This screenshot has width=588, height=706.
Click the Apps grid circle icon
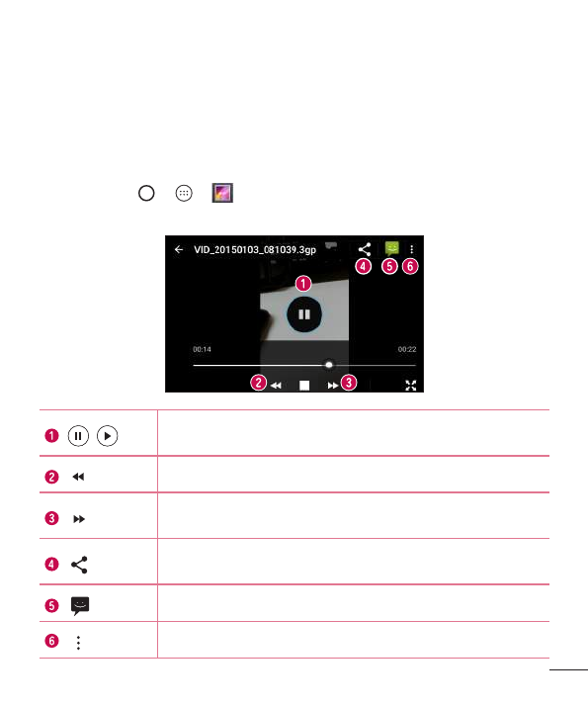point(184,193)
